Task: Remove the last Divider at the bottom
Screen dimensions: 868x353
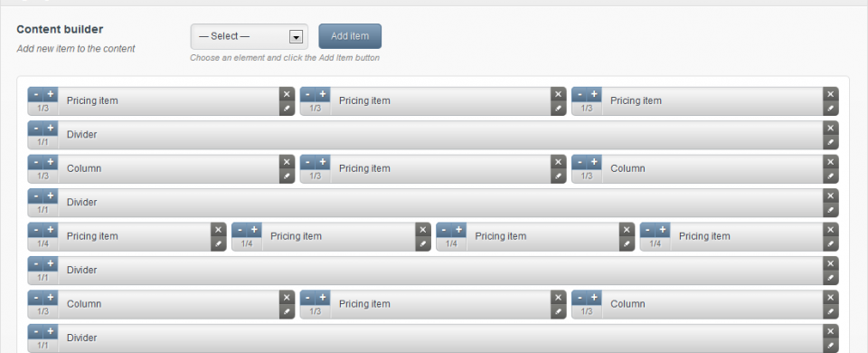Action: pos(830,331)
